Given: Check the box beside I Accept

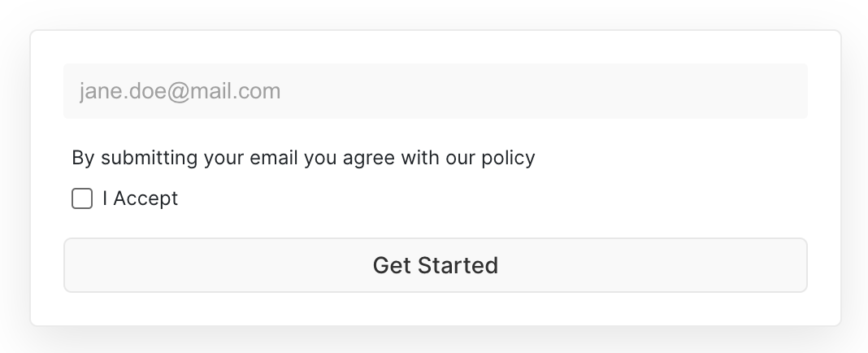Looking at the screenshot, I should (x=82, y=198).
